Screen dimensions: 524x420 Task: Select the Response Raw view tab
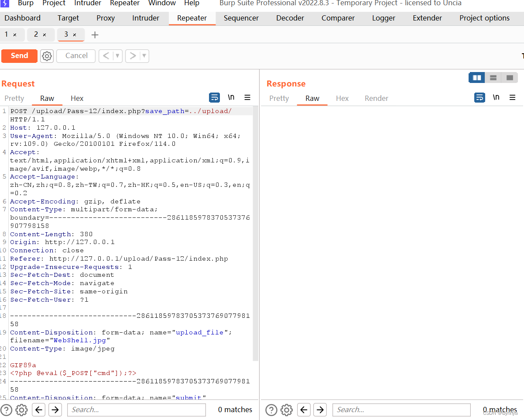coord(312,98)
